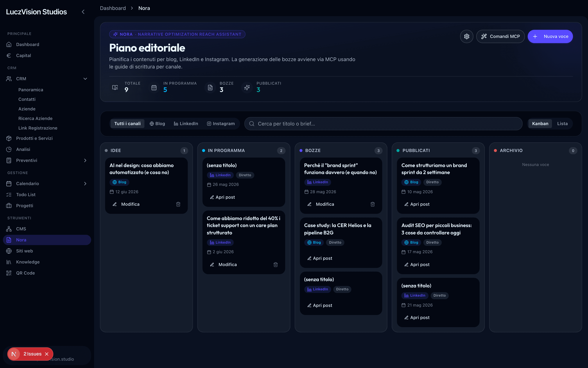Click the Analisi pie chart icon

(9, 149)
